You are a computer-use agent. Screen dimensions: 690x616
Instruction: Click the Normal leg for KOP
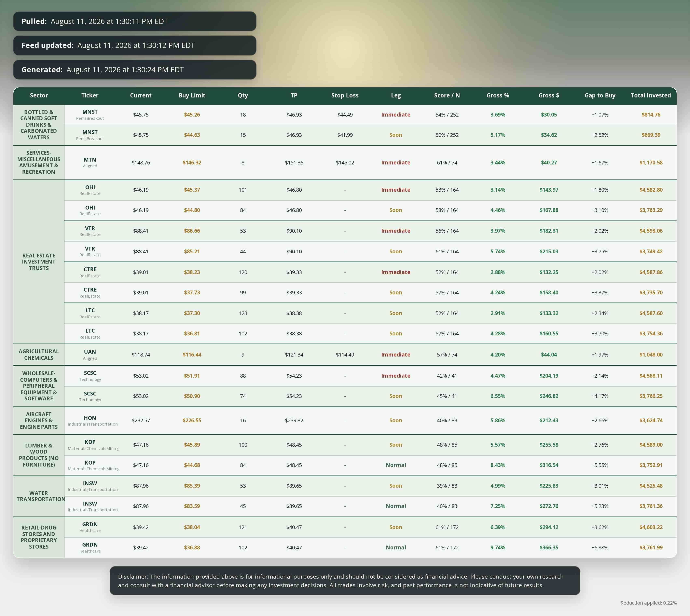(x=396, y=465)
